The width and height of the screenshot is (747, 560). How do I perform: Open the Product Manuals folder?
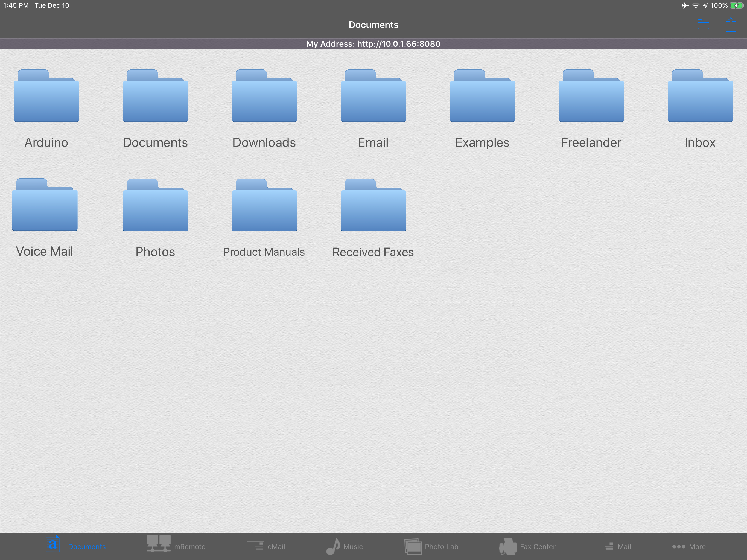264,206
